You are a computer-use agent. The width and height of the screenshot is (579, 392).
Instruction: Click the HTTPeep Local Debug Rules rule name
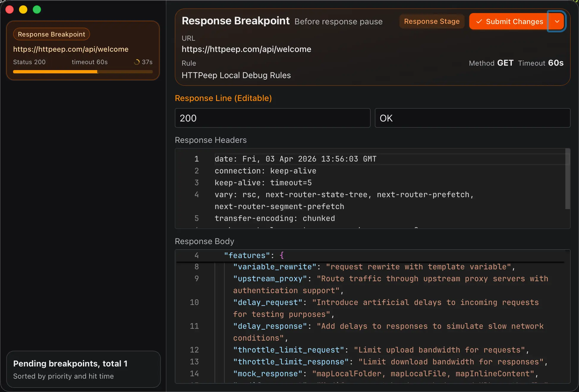236,75
